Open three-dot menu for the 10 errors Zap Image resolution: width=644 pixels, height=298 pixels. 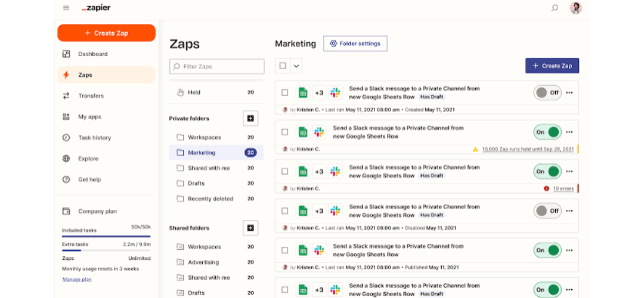click(569, 172)
